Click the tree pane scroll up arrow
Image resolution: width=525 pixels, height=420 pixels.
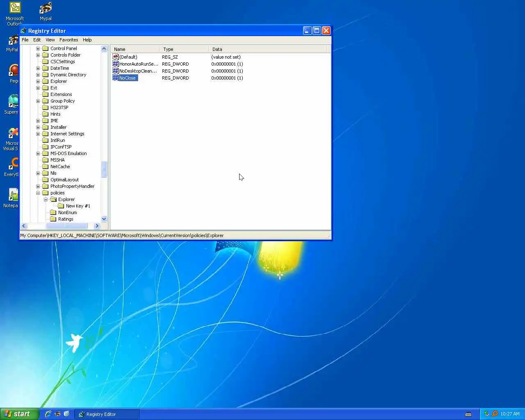tap(104, 48)
